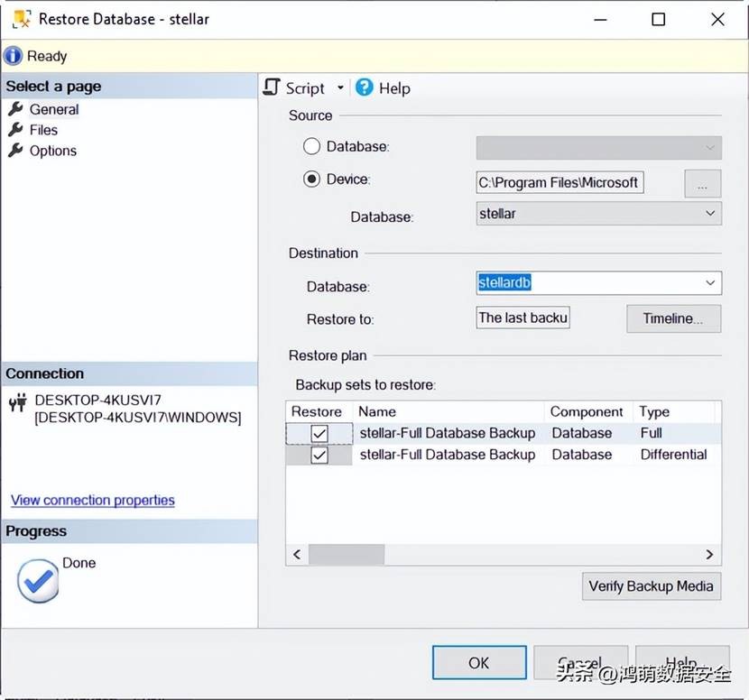Click the horizontal scrollbar thumb
This screenshot has width=749, height=700.
tap(347, 555)
